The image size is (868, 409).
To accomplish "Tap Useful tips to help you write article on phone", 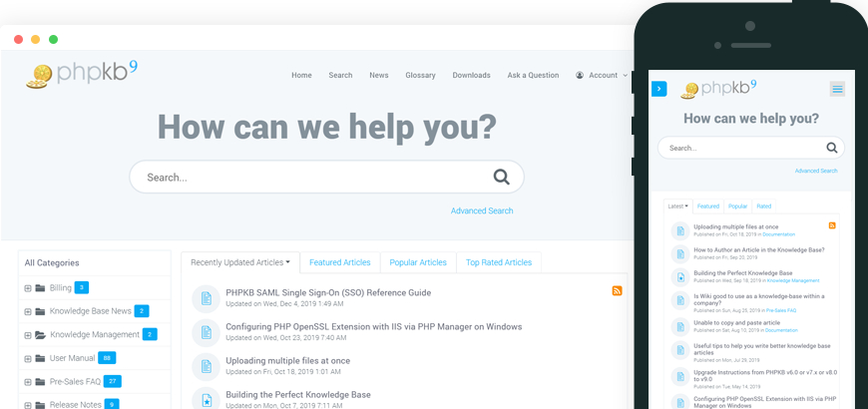I will (x=761, y=349).
